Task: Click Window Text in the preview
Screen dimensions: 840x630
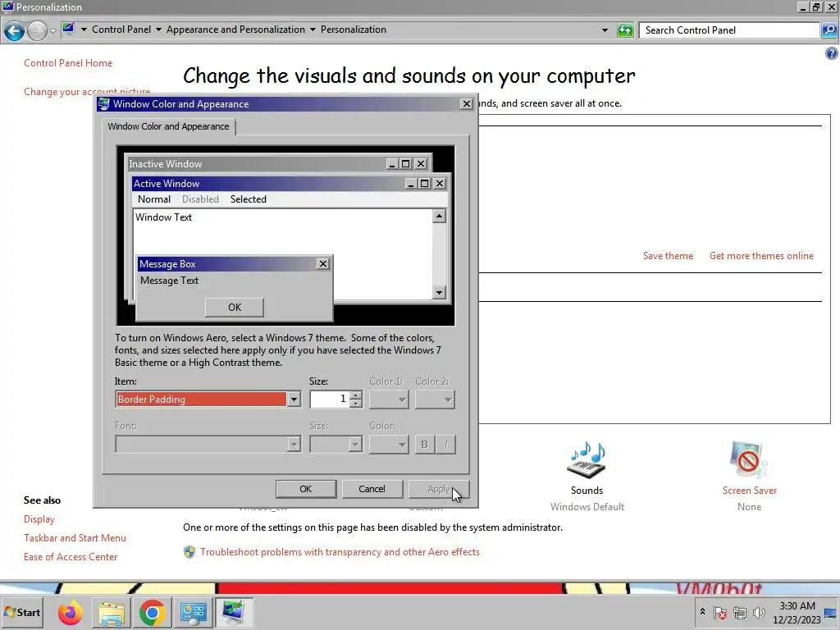Action: [x=163, y=217]
